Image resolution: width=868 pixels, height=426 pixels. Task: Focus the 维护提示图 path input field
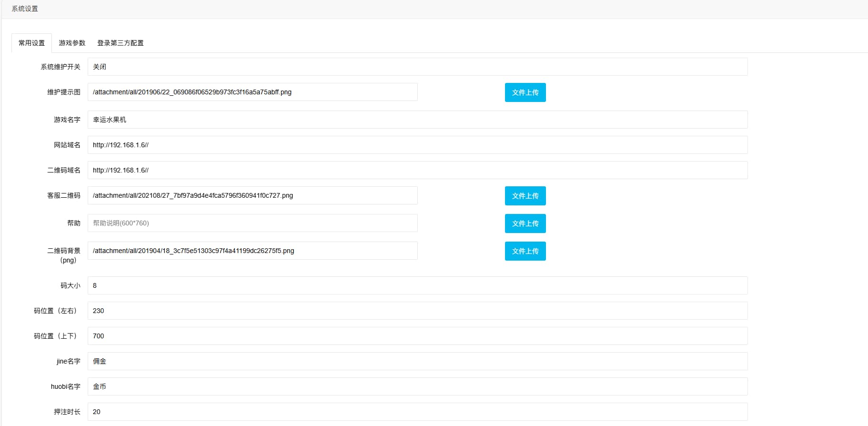[x=252, y=92]
